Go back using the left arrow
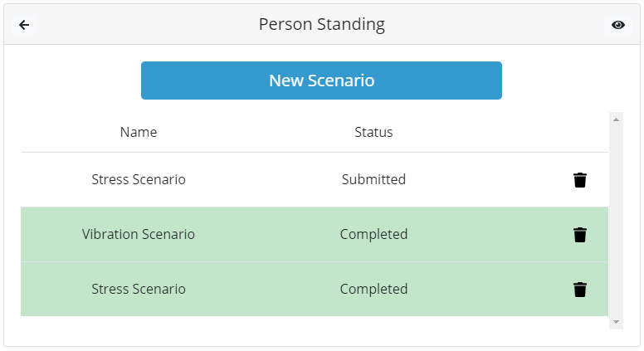 pyautogui.click(x=24, y=25)
